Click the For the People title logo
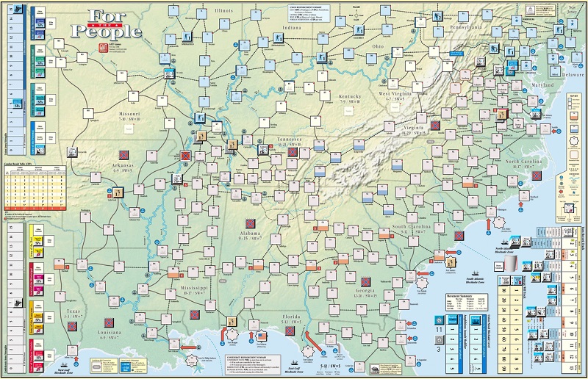Image resolution: width=588 pixels, height=379 pixels. [x=107, y=25]
